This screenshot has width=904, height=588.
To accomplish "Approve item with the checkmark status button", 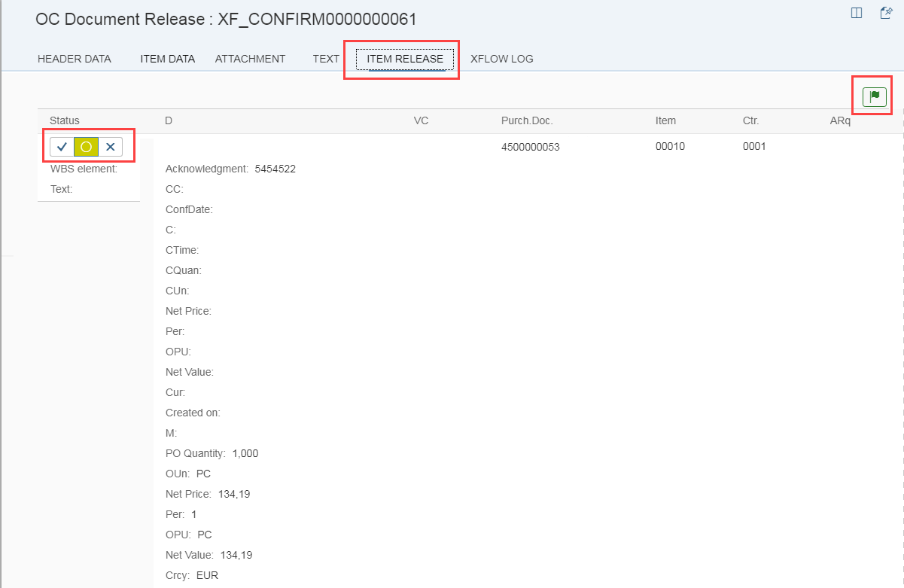I will tap(62, 147).
